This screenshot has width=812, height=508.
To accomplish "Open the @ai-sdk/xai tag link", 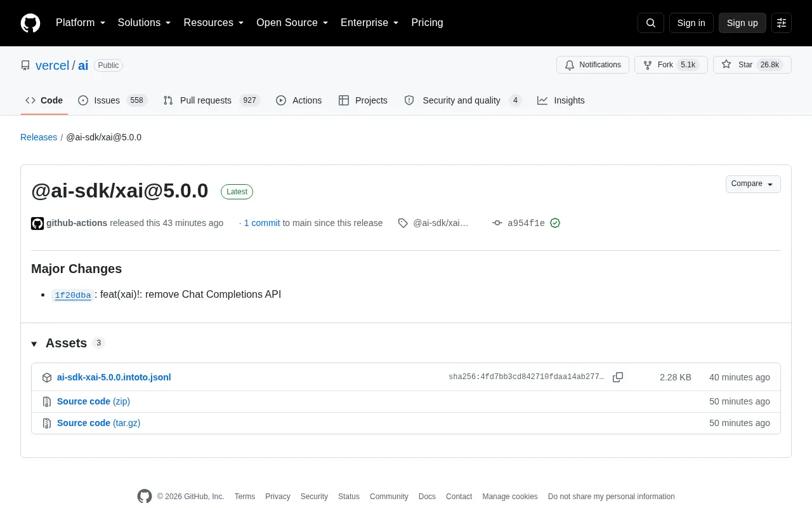I will (x=440, y=223).
